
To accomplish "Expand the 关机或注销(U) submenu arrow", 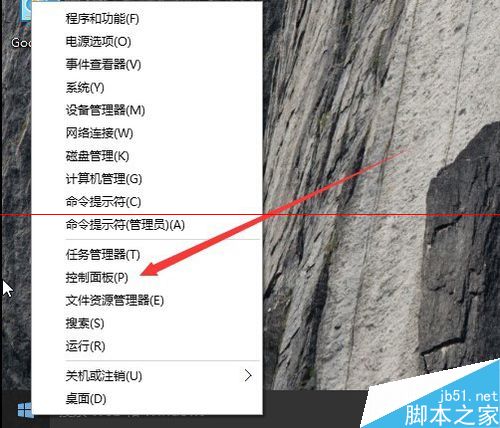I will tap(248, 376).
